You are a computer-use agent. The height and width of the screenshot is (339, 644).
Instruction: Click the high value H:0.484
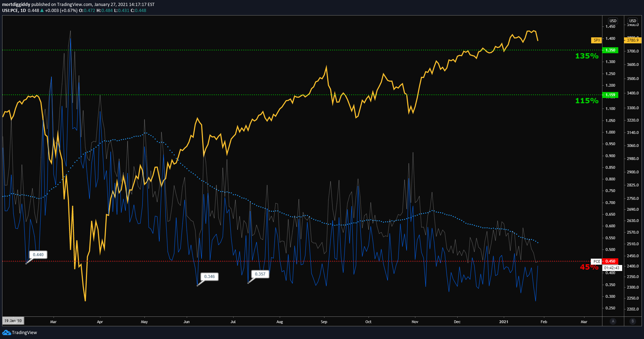[x=105, y=10]
